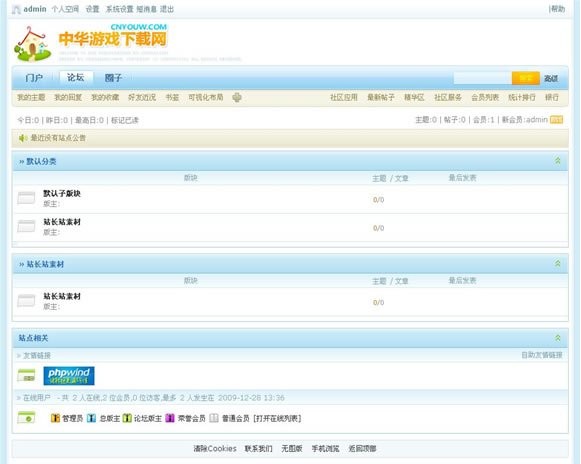Collapse the 站长站素材 category section

pos(558,264)
